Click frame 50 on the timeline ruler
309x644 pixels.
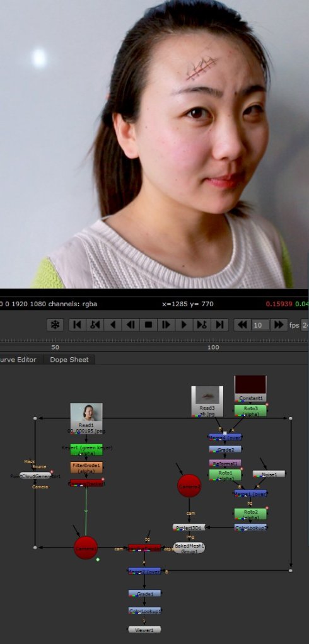(x=55, y=347)
